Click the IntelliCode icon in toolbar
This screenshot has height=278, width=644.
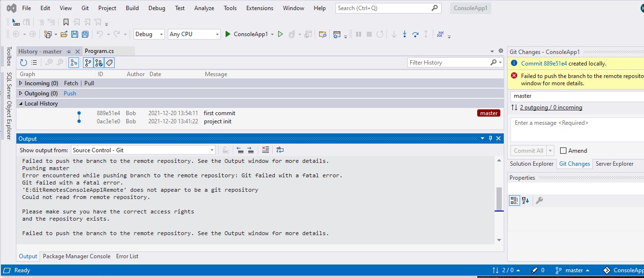[440, 34]
